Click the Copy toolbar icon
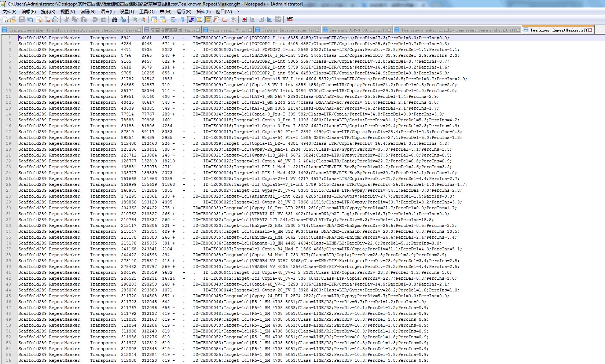Screen dimensions: 605x364 (x=75, y=19)
